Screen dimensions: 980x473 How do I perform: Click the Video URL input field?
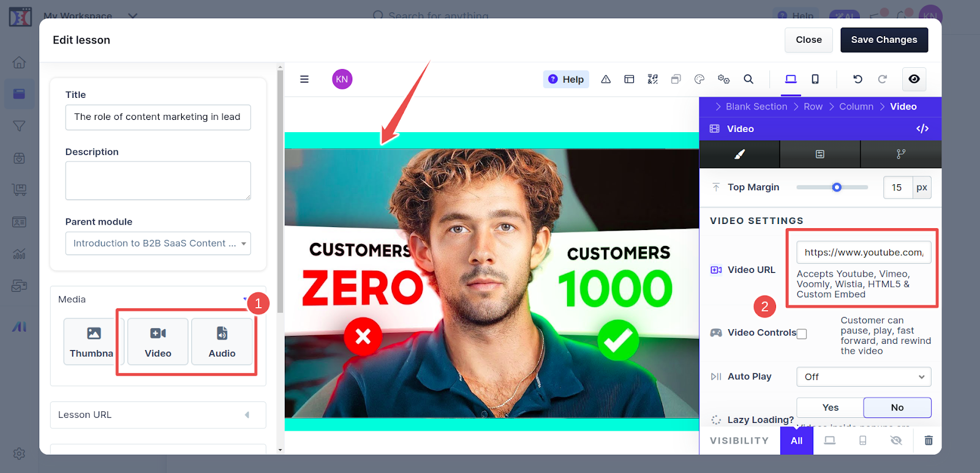(864, 252)
